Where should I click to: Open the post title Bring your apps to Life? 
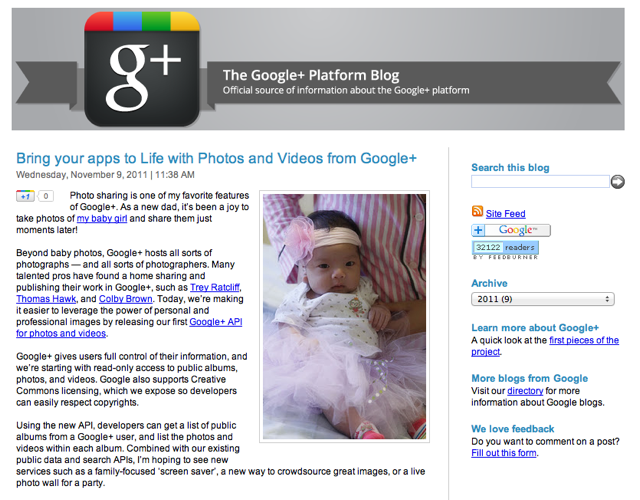216,158
